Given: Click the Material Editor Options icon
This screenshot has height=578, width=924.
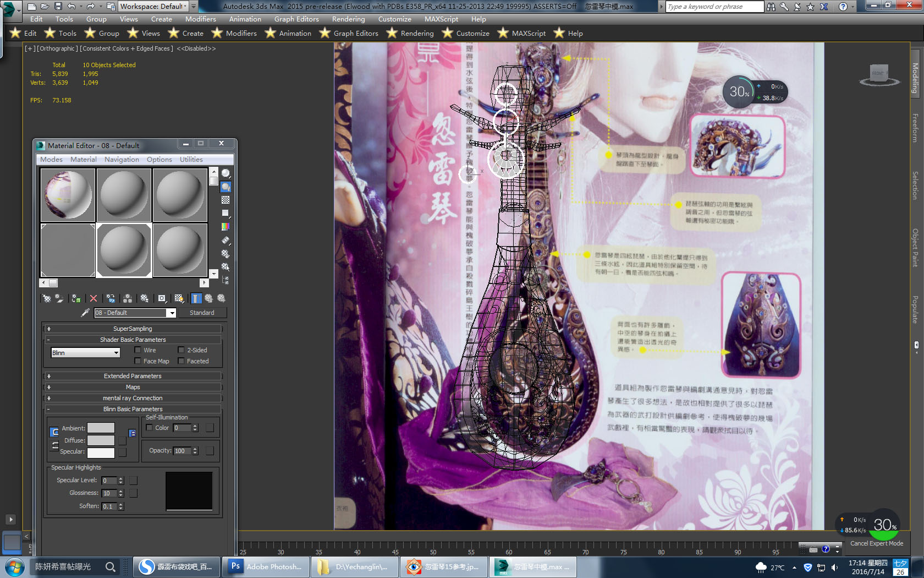Looking at the screenshot, I should click(x=226, y=254).
